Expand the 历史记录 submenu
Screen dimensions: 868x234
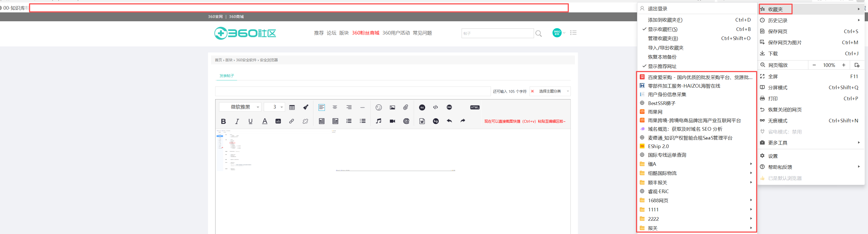click(x=811, y=20)
